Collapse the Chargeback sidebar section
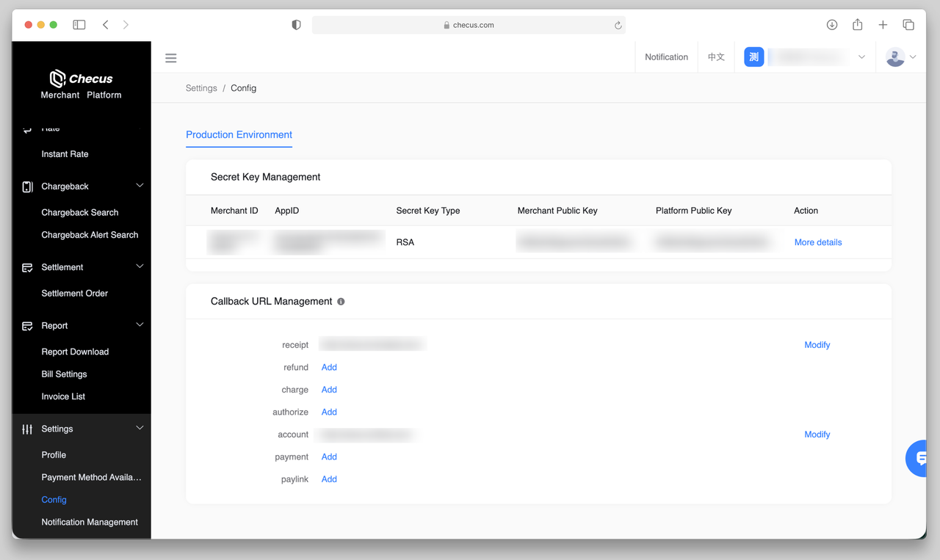 [140, 186]
